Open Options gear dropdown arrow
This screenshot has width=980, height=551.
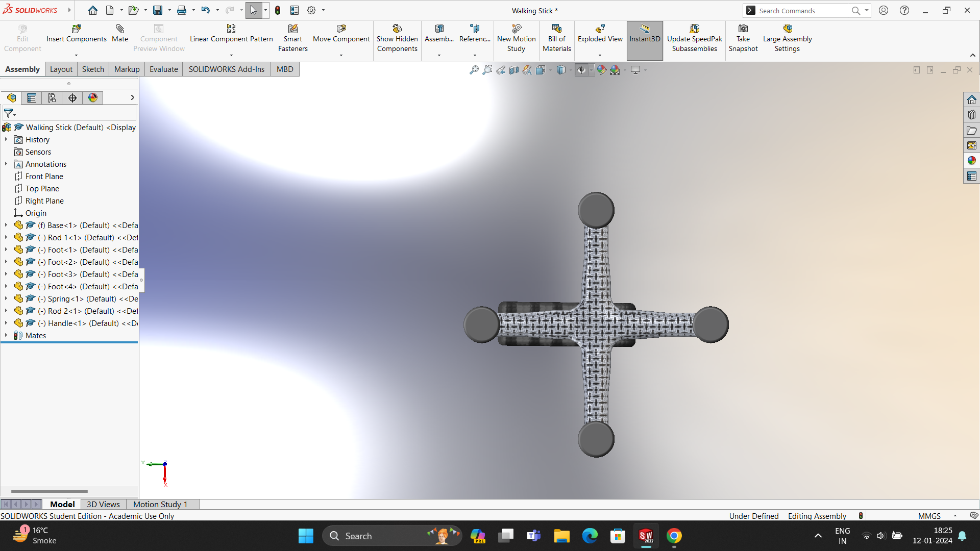[323, 10]
